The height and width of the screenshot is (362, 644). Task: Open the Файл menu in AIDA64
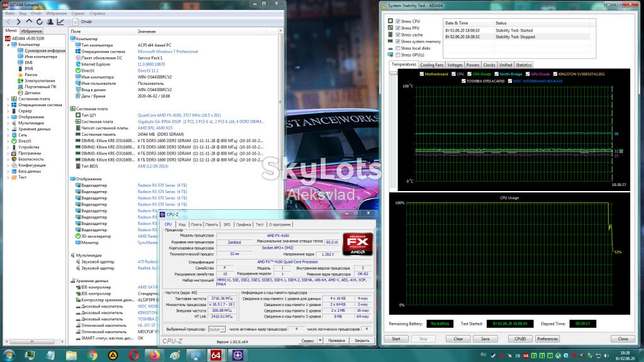(9, 13)
